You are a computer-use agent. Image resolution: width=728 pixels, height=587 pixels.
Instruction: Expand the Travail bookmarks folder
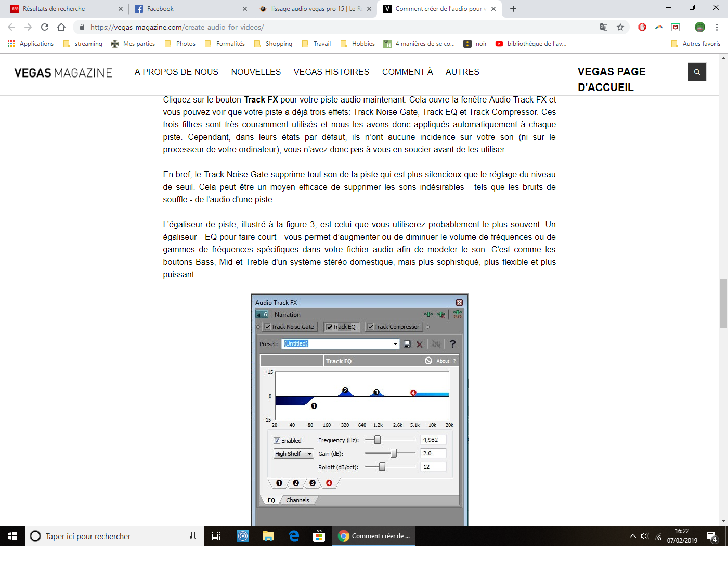(x=316, y=44)
